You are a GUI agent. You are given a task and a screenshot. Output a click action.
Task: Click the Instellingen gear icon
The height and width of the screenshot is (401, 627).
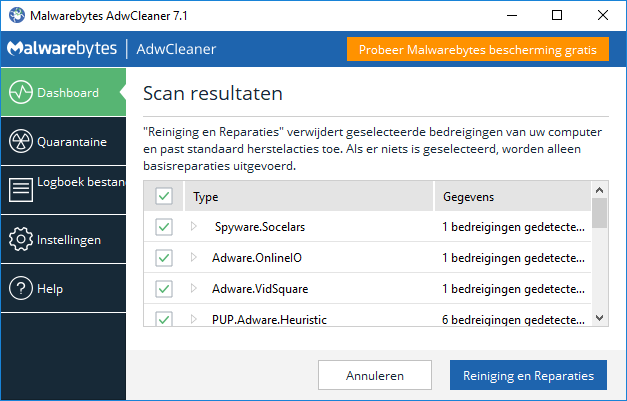click(21, 239)
